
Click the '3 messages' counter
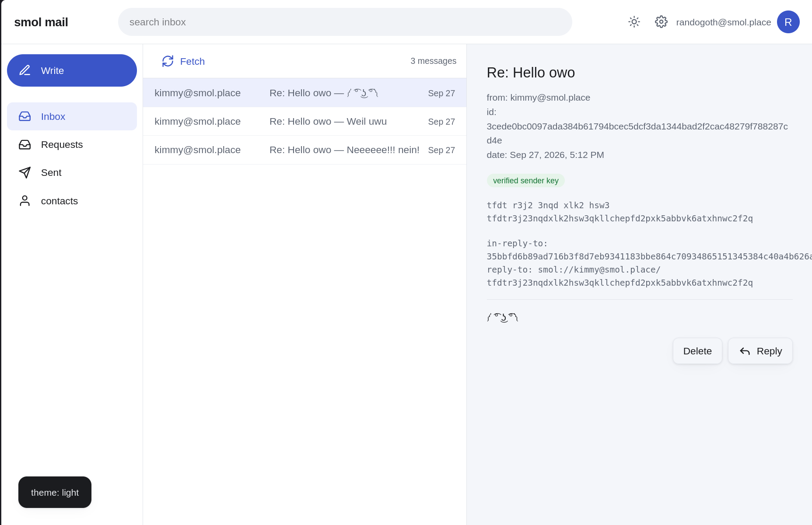click(433, 61)
